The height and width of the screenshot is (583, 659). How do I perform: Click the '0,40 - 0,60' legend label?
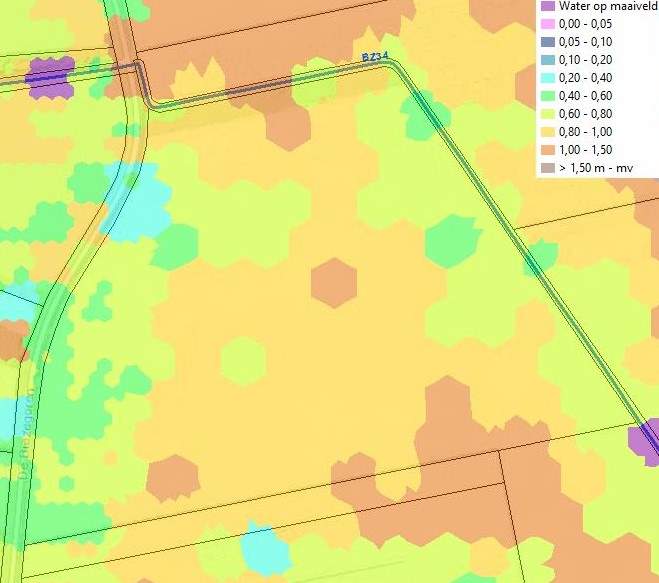coord(585,96)
